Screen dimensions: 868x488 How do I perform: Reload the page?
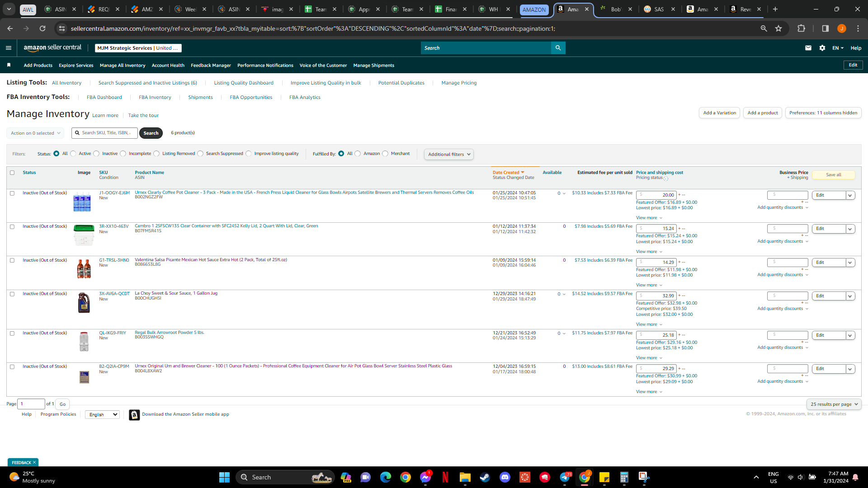(x=42, y=28)
